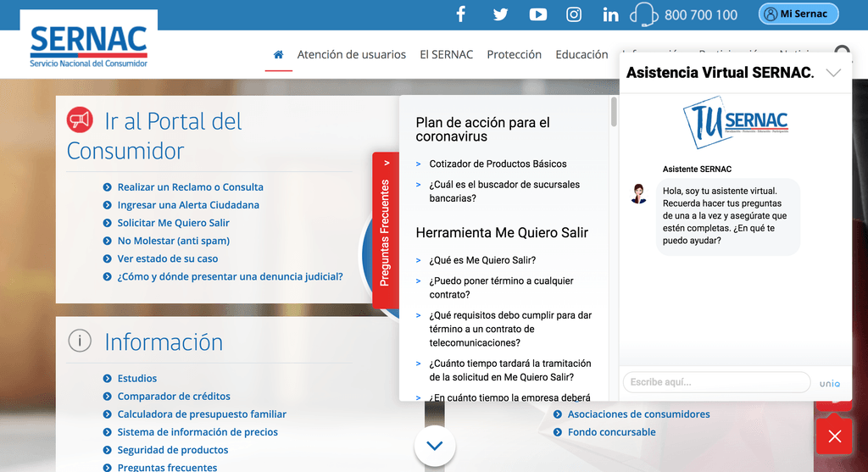The image size is (868, 472).
Task: Click the headset call-center icon
Action: (643, 14)
